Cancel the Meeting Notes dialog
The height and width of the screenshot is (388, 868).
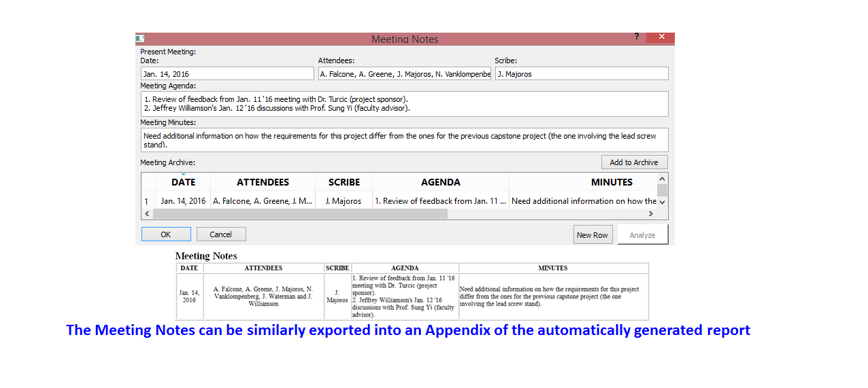pyautogui.click(x=221, y=234)
